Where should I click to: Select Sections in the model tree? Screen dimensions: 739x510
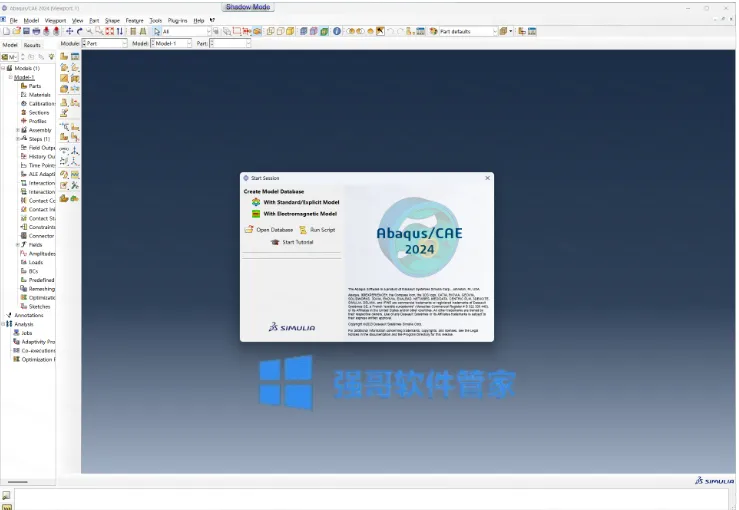coord(39,113)
